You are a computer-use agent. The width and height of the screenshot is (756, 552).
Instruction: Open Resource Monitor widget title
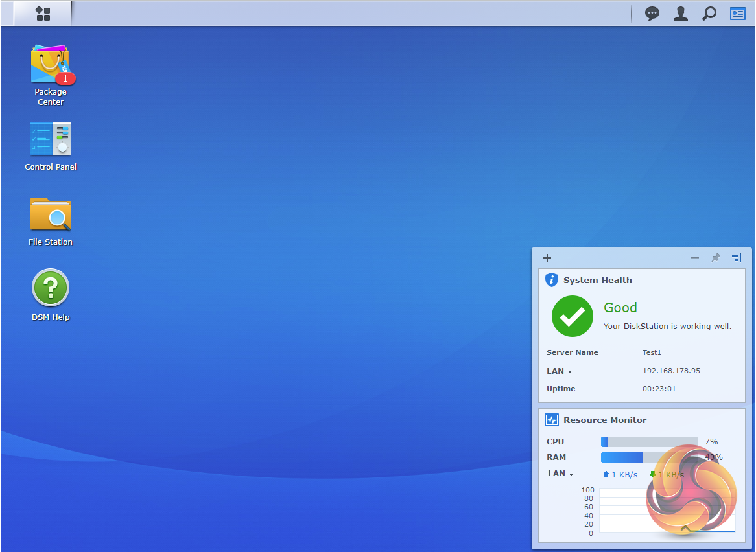pos(605,420)
